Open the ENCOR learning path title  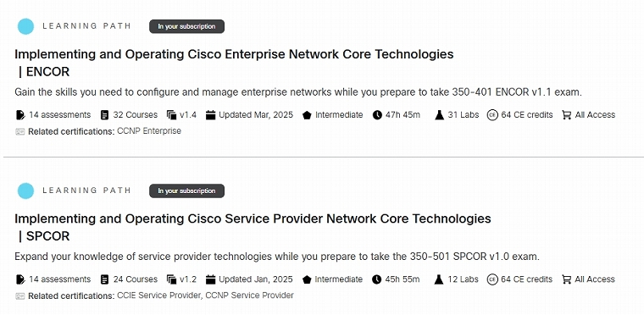coord(234,63)
